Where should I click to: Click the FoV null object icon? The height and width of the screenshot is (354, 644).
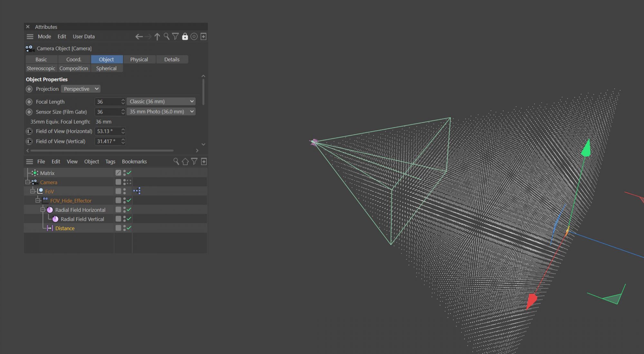pyautogui.click(x=41, y=191)
